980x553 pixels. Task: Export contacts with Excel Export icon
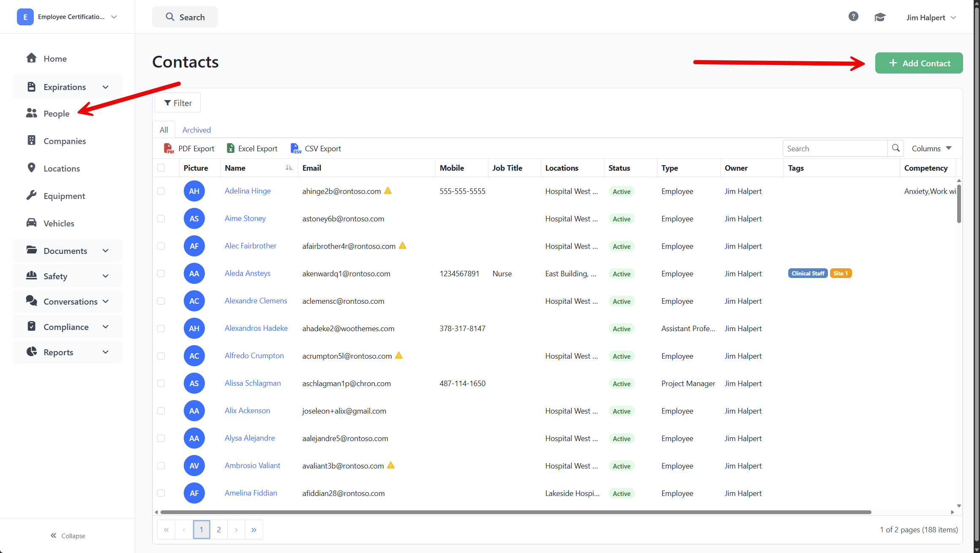231,148
